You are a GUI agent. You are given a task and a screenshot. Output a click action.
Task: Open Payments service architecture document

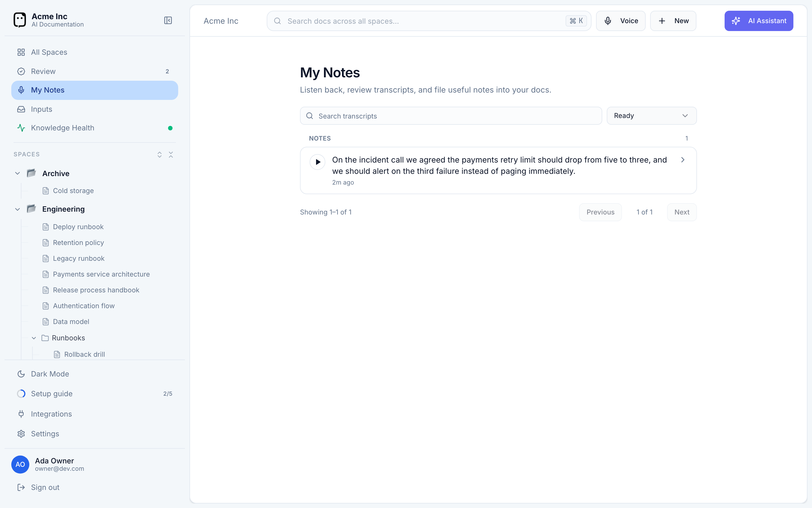[x=101, y=274]
